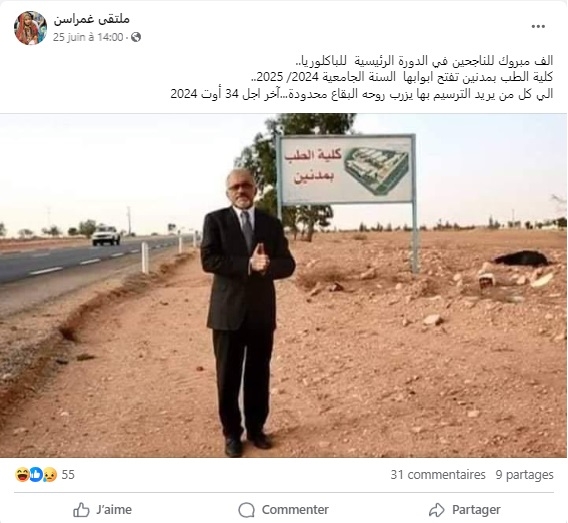Viewport: 568px width, 523px height.
Task: Click the speech bubble icon beside Commenter
Action: (x=246, y=510)
